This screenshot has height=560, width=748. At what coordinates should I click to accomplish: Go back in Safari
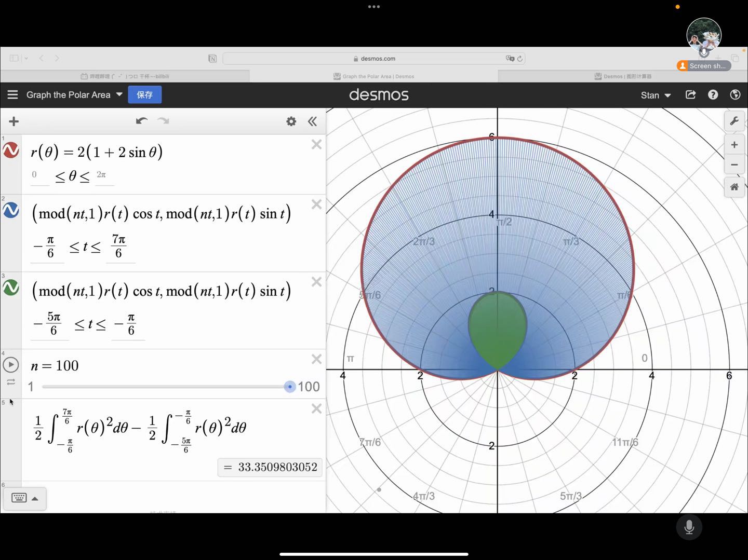click(x=42, y=58)
